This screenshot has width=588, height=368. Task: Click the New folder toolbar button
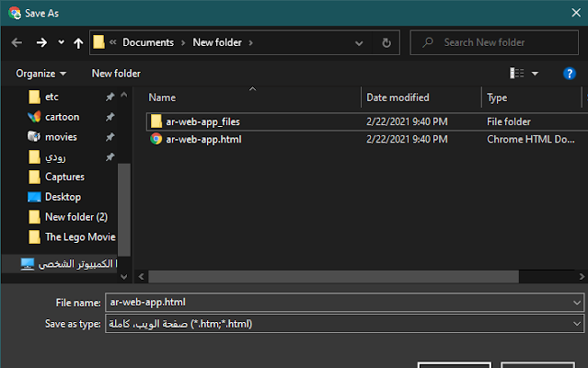116,73
